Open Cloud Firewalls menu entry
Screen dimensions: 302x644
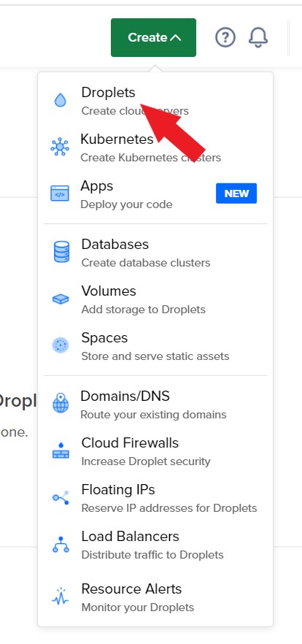[155, 451]
